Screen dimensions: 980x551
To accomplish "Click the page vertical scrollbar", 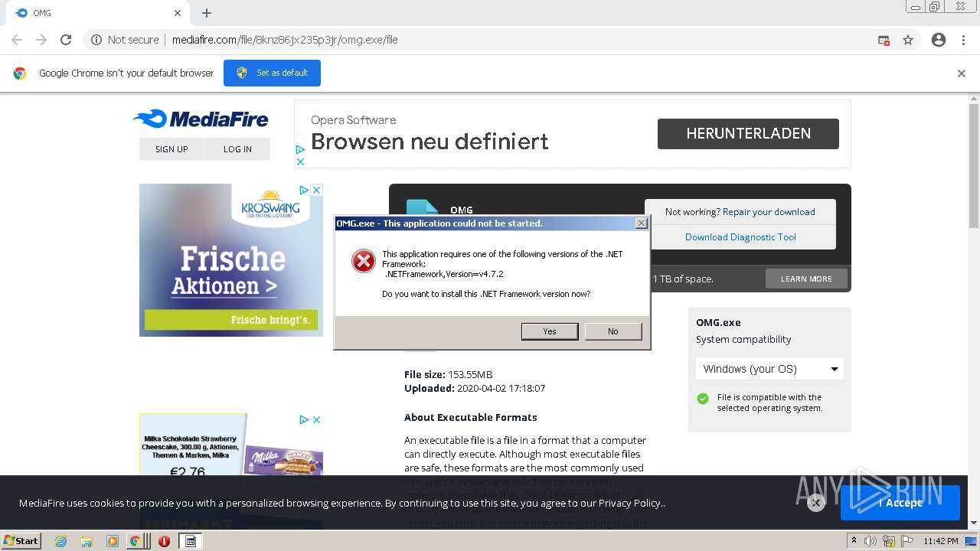I will click(974, 165).
